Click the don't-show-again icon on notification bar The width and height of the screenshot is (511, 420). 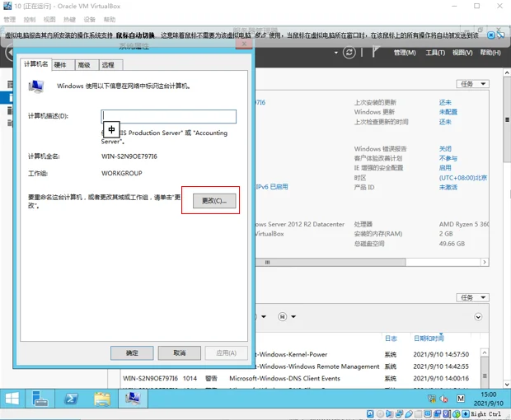[500, 35]
